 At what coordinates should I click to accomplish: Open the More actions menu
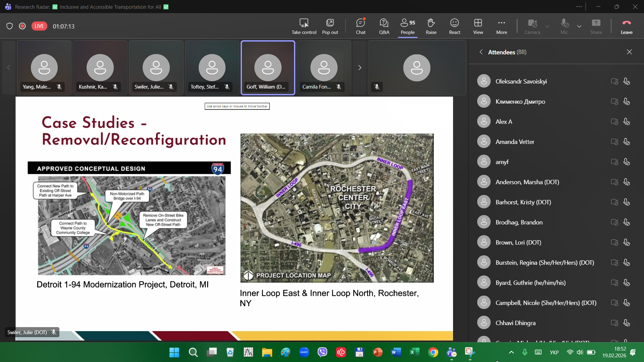coord(501,26)
